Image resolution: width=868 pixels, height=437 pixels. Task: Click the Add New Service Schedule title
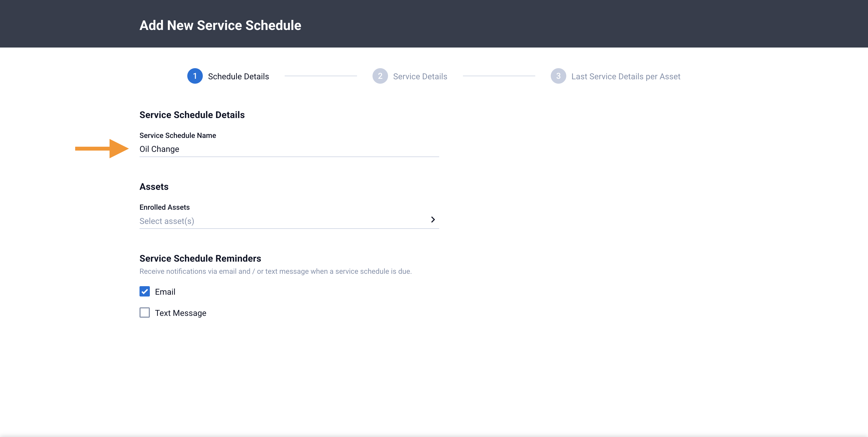click(x=220, y=25)
